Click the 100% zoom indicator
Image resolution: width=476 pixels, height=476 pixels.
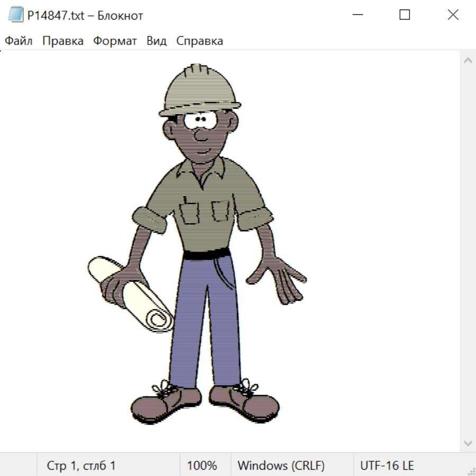pos(202,465)
